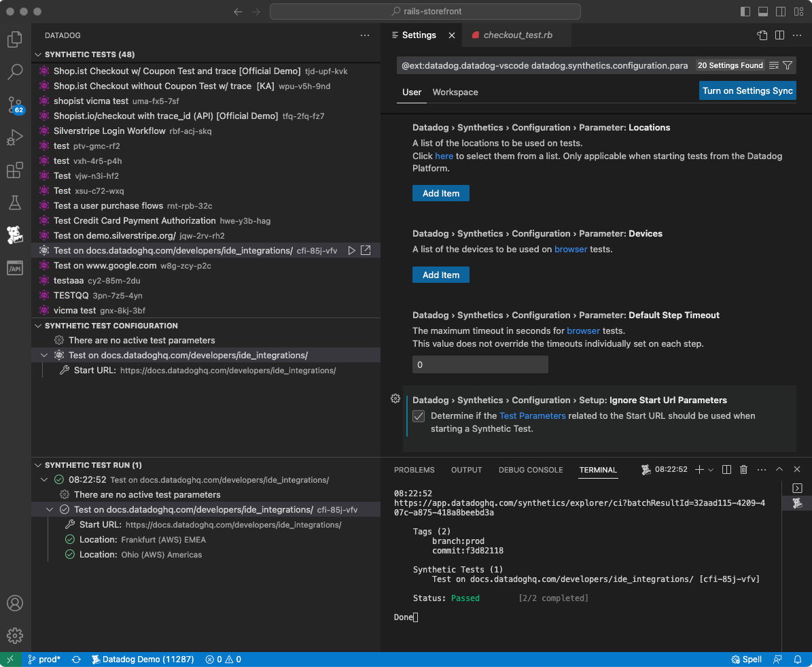Select the User settings tab
This screenshot has width=812, height=667.
(412, 92)
